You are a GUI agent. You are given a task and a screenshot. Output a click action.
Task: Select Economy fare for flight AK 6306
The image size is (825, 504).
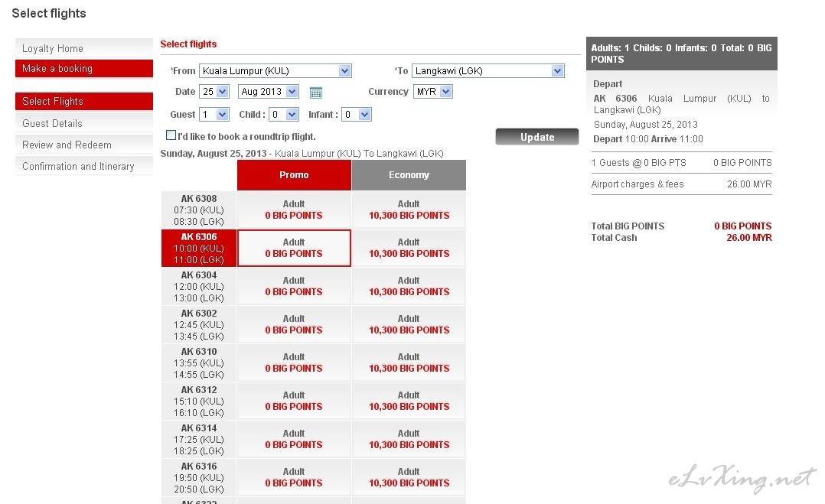pyautogui.click(x=409, y=248)
